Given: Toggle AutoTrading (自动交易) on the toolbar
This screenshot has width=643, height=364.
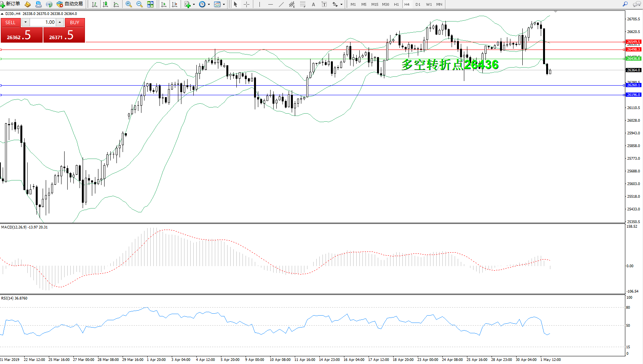Looking at the screenshot, I should pyautogui.click(x=70, y=4).
